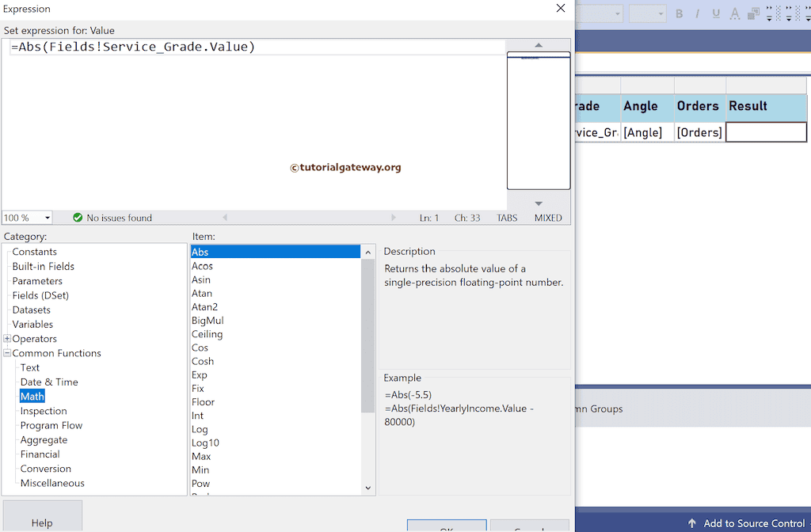
Task: Open the font name dropdown in toolbar
Action: pyautogui.click(x=618, y=14)
